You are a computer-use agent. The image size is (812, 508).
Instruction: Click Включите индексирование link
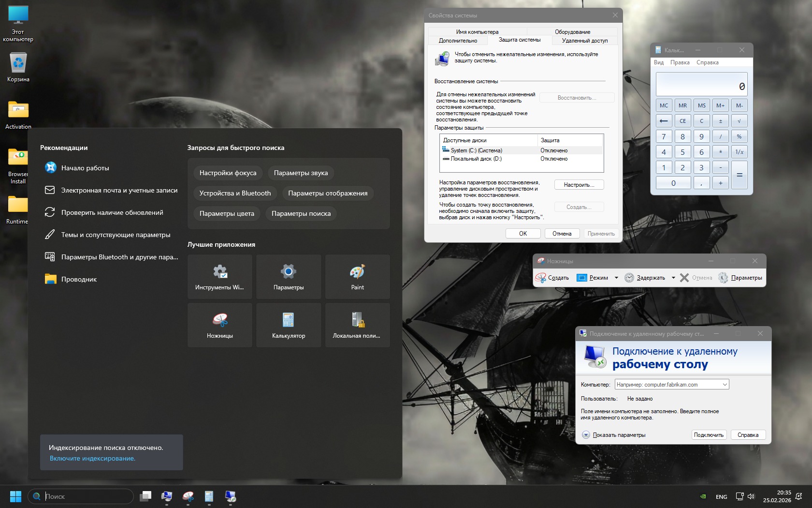point(92,459)
